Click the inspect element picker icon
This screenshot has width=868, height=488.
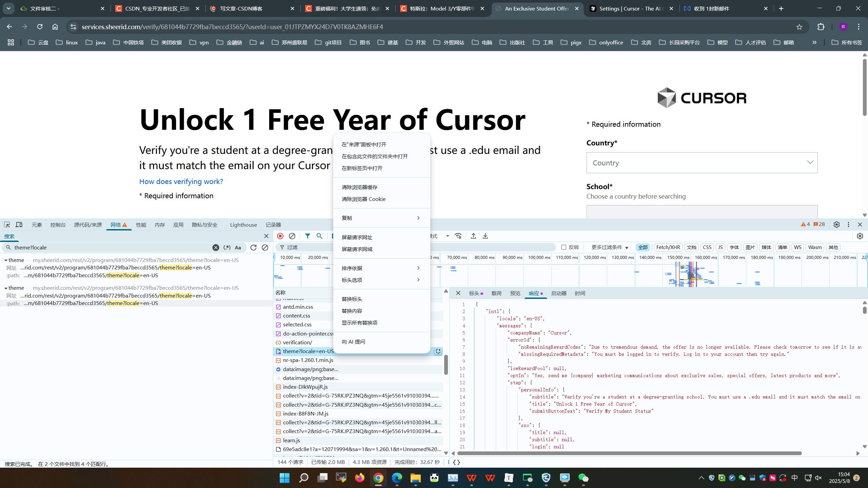(7, 225)
